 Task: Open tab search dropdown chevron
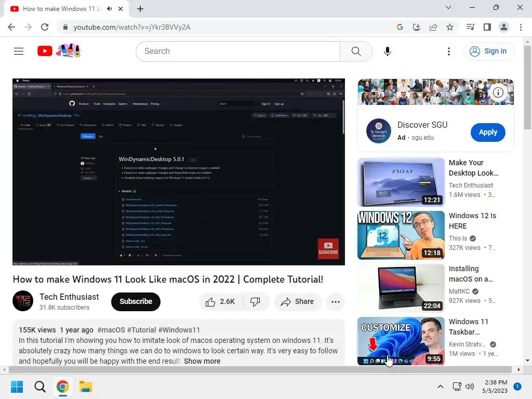(448, 7)
